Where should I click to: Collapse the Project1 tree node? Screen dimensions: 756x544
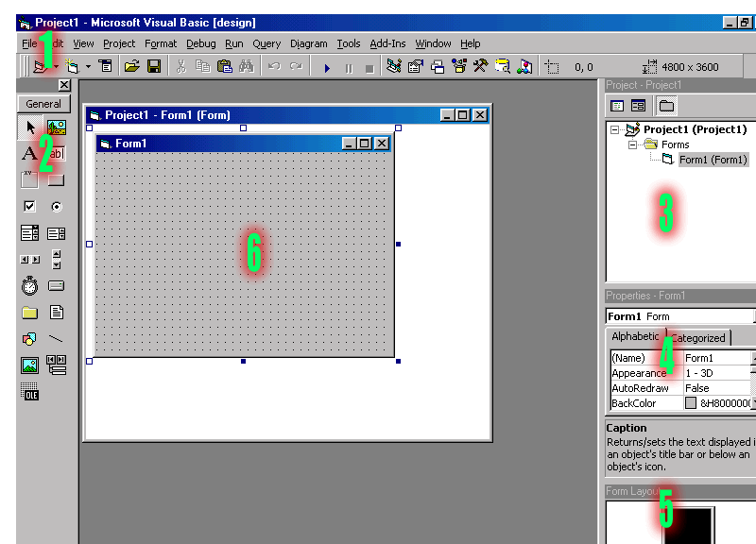[614, 129]
